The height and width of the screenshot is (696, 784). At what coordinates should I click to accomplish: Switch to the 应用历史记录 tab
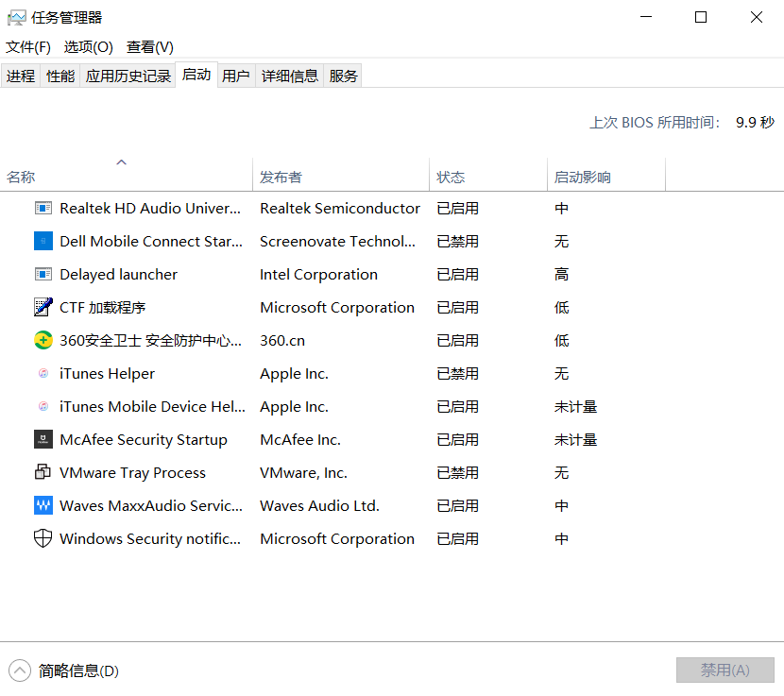128,76
